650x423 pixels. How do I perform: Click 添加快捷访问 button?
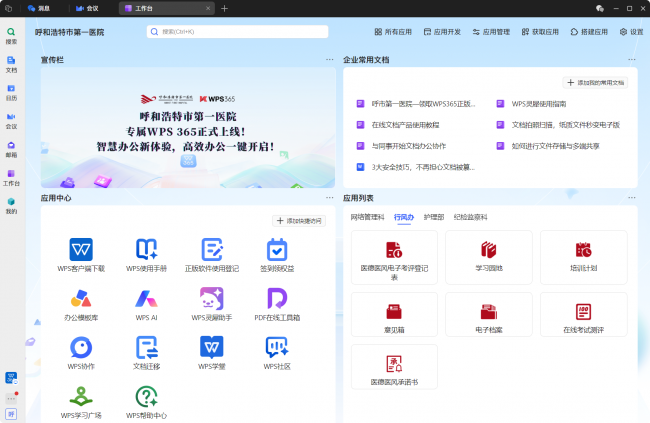pos(300,220)
